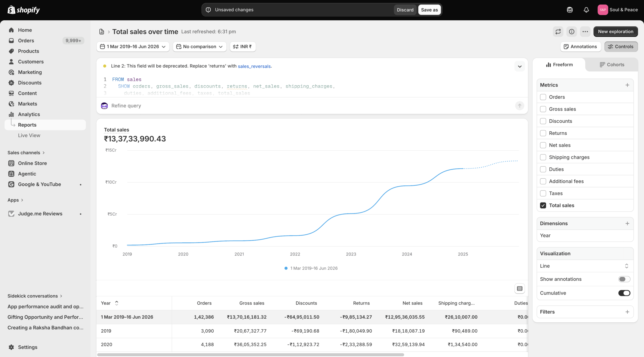Viewport: 644px width, 357px height.
Task: Open Live View in sidebar
Action: pos(45,136)
